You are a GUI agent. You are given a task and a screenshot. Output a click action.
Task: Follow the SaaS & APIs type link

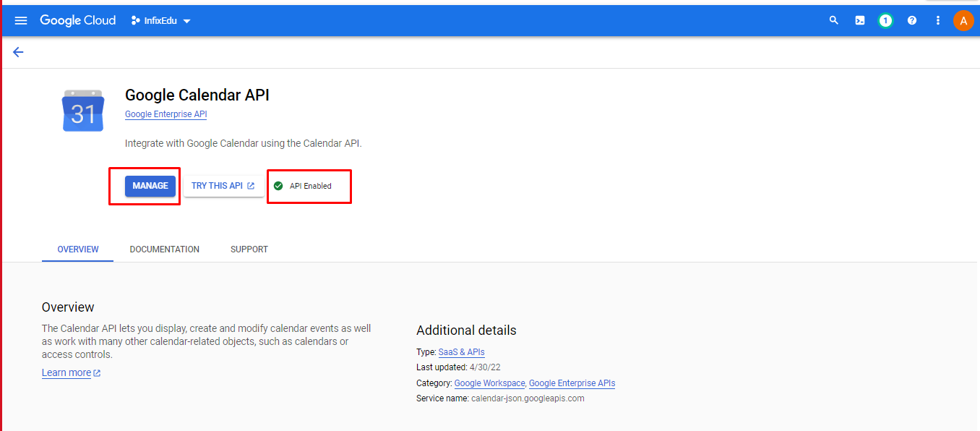[461, 352]
